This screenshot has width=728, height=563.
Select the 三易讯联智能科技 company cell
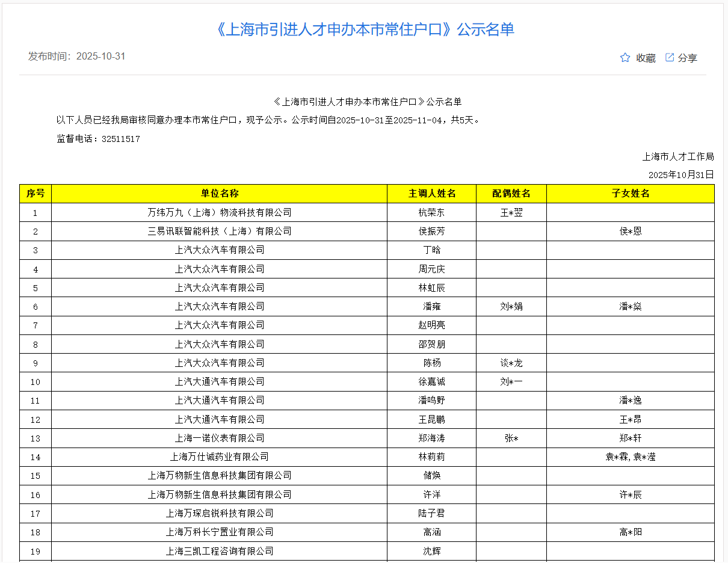click(x=220, y=231)
